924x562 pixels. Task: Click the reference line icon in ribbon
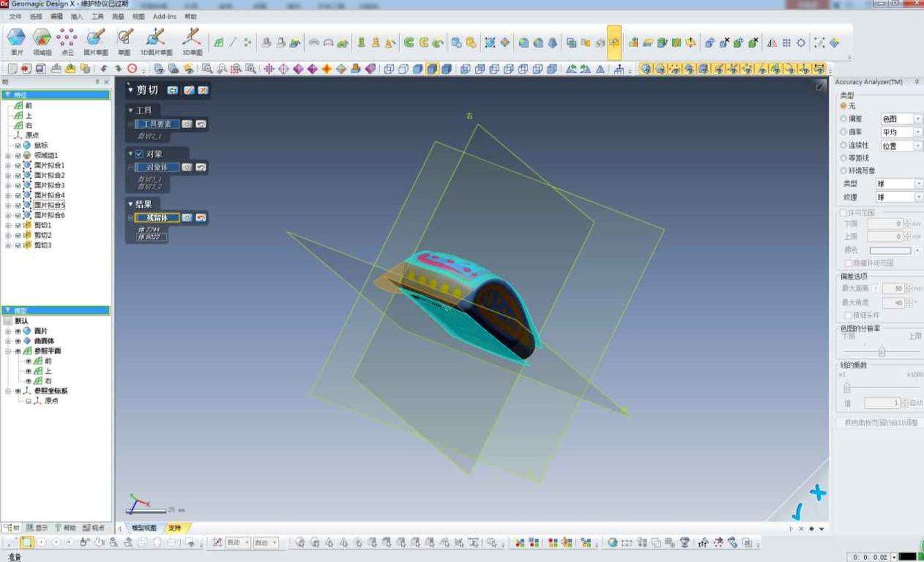(x=233, y=42)
